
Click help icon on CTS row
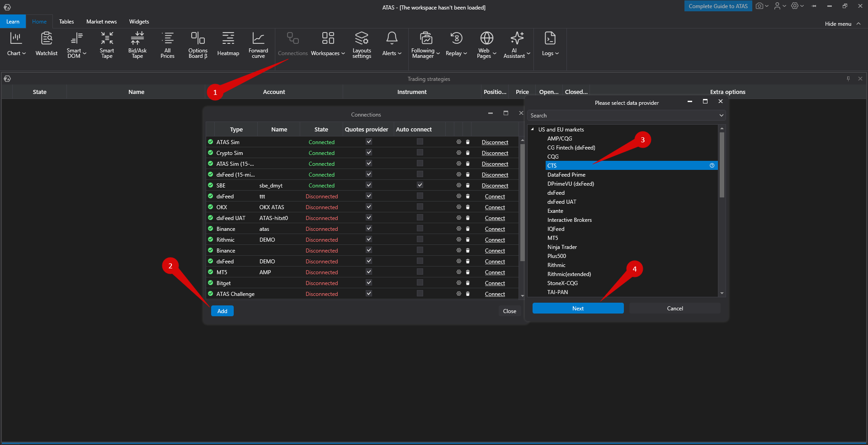[712, 165]
